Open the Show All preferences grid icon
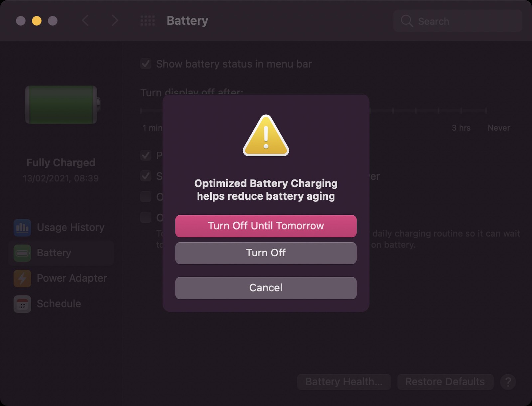Screen dimensions: 532x406 [147, 21]
